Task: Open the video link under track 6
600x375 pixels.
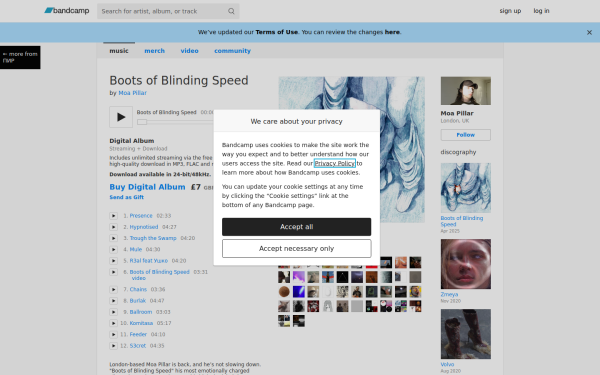Action: pyautogui.click(x=139, y=278)
